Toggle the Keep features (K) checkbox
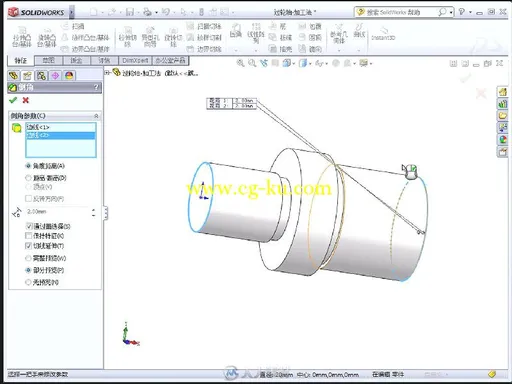Viewport: 512px width, 384px height. pyautogui.click(x=29, y=236)
